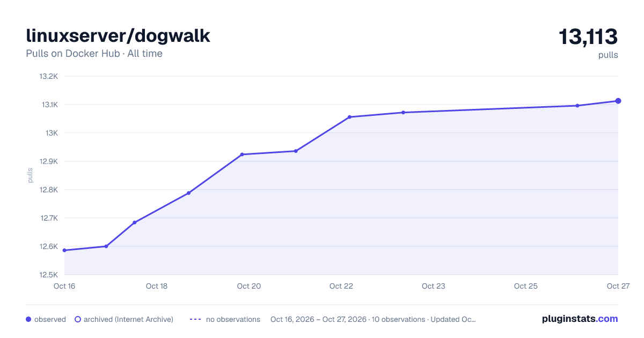Screen dimensions: 644x338
Task: Click the 'pulls' label under 13,113
Action: [x=608, y=55]
